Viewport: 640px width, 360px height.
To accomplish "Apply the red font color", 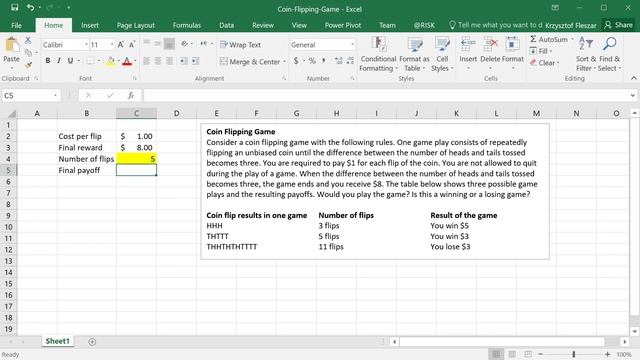I will [x=127, y=61].
